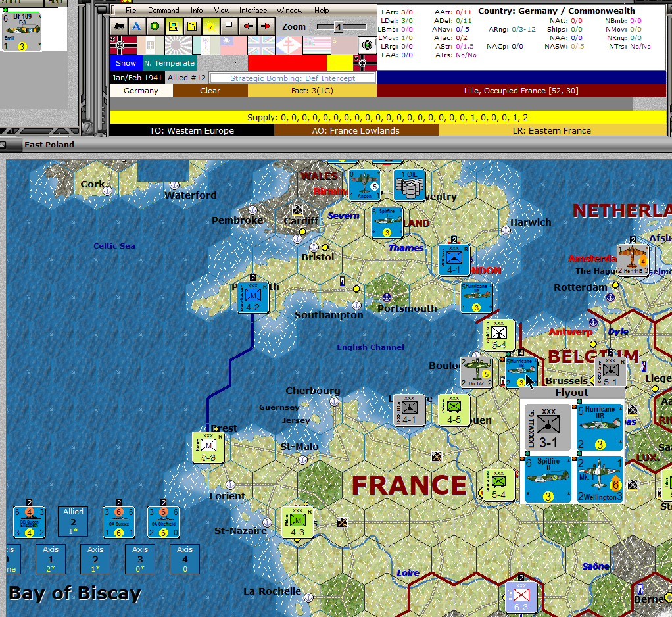Click the Axis 2 sea box
The height and width of the screenshot is (617, 672).
click(95, 559)
